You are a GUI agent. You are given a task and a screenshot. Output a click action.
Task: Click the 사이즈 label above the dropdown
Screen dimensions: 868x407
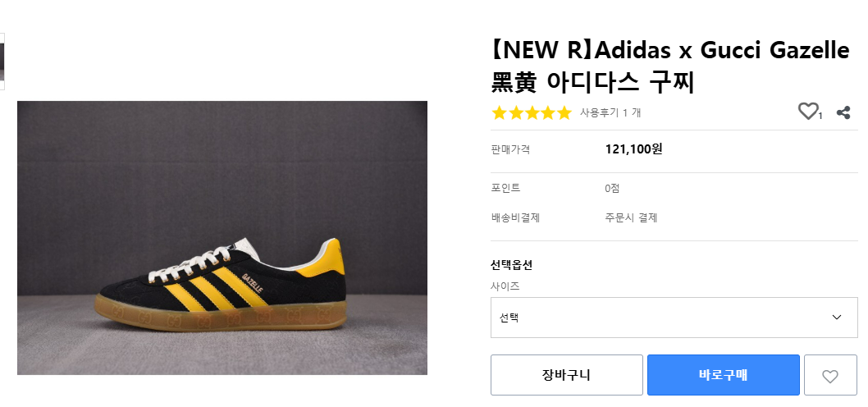pos(505,286)
